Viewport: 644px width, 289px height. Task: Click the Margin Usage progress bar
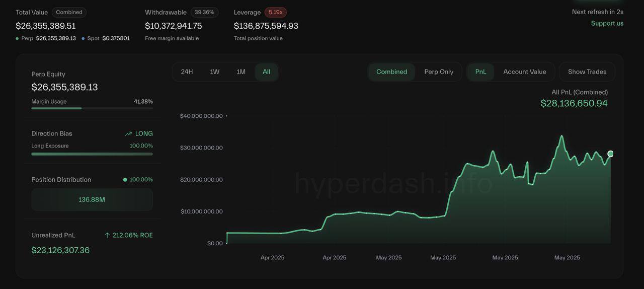click(x=92, y=108)
